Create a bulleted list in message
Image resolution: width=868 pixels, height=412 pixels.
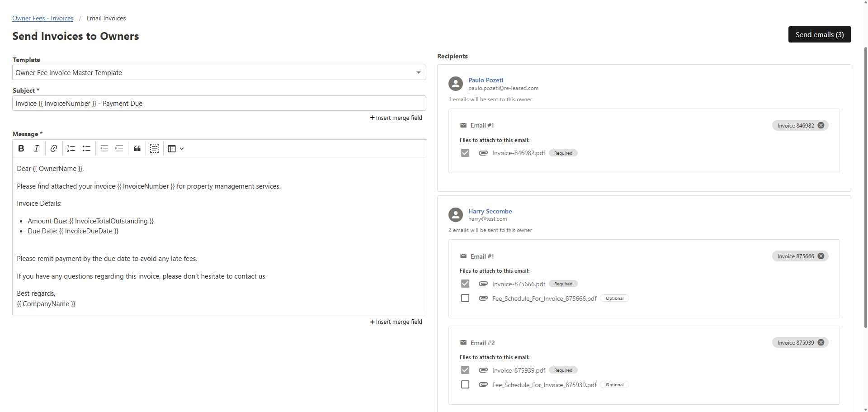pyautogui.click(x=86, y=148)
